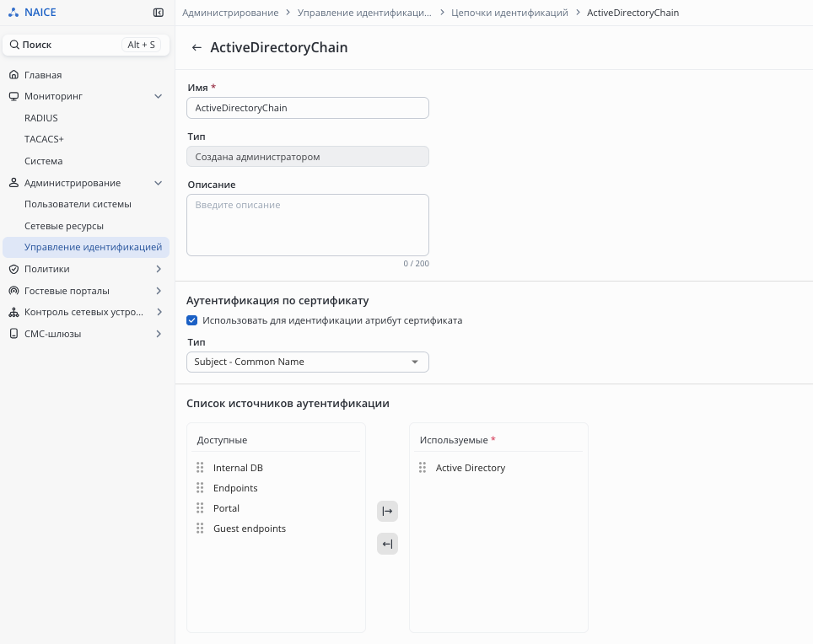
Task: Open the RADIUS monitoring page
Action: 41,118
